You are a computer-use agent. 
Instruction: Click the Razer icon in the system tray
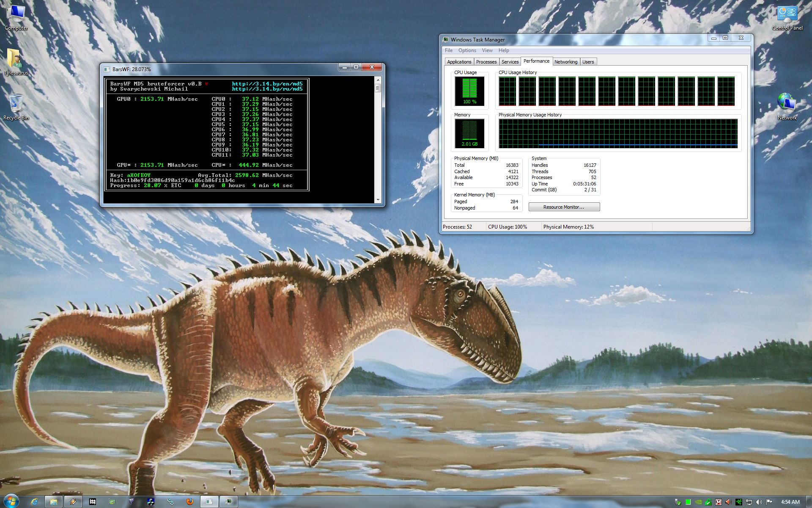pyautogui.click(x=739, y=502)
